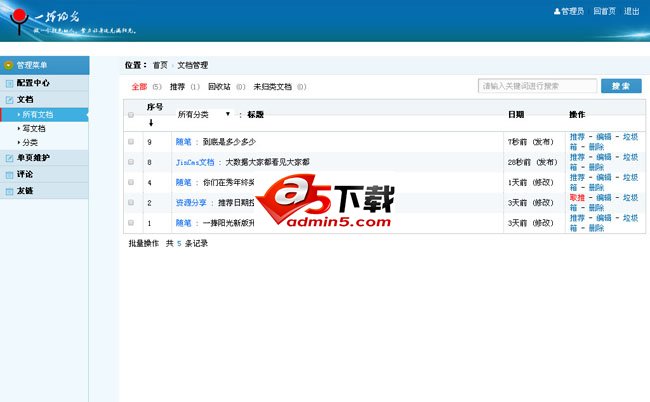Click 推荐 in the row 4 actions

577,177
